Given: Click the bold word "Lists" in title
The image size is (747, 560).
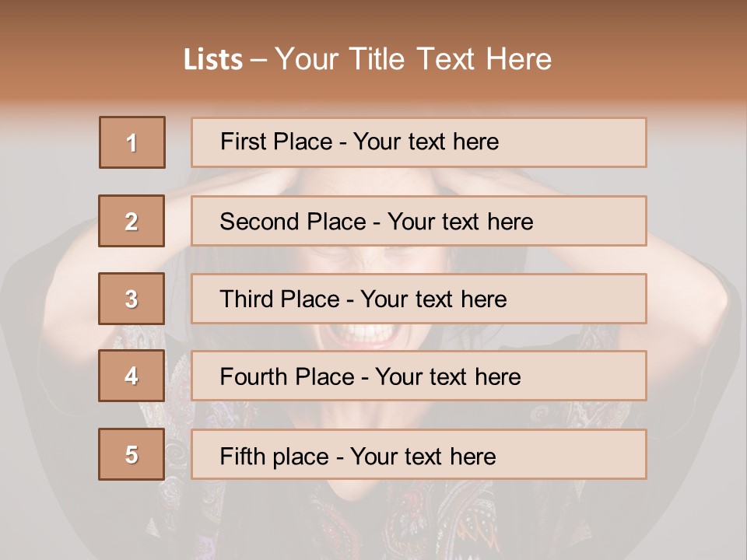Looking at the screenshot, I should (213, 60).
